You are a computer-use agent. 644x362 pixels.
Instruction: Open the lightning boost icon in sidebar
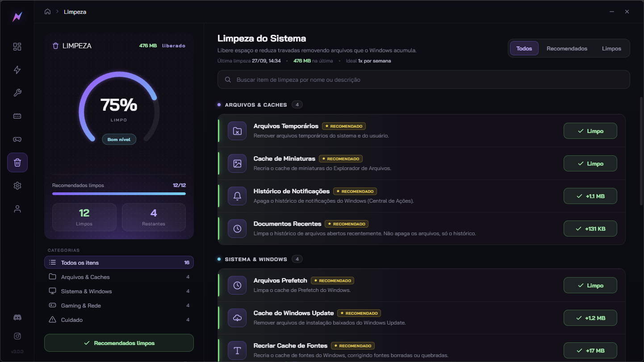tap(17, 70)
